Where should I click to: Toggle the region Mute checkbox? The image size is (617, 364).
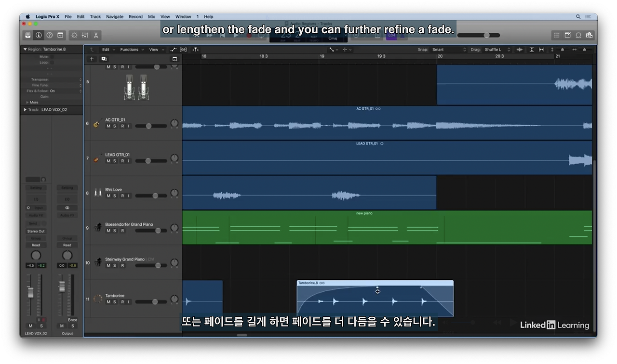tap(52, 57)
